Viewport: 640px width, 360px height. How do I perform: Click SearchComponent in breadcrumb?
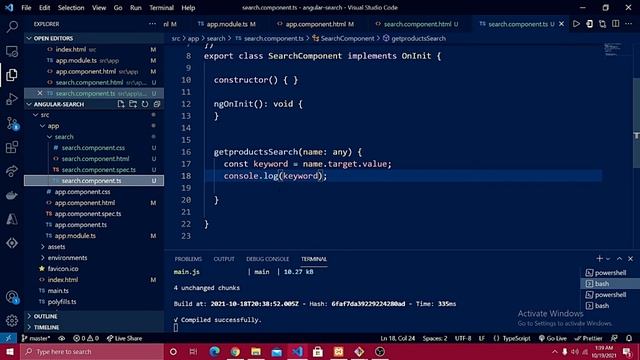pyautogui.click(x=347, y=38)
